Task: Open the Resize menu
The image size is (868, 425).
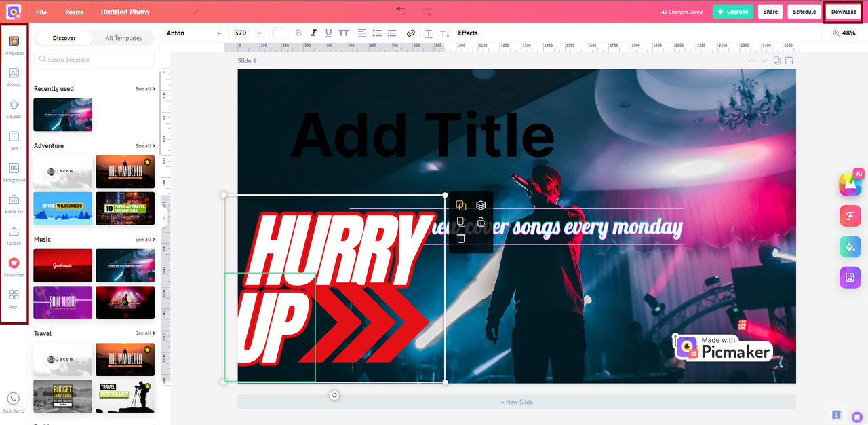Action: pos(75,12)
